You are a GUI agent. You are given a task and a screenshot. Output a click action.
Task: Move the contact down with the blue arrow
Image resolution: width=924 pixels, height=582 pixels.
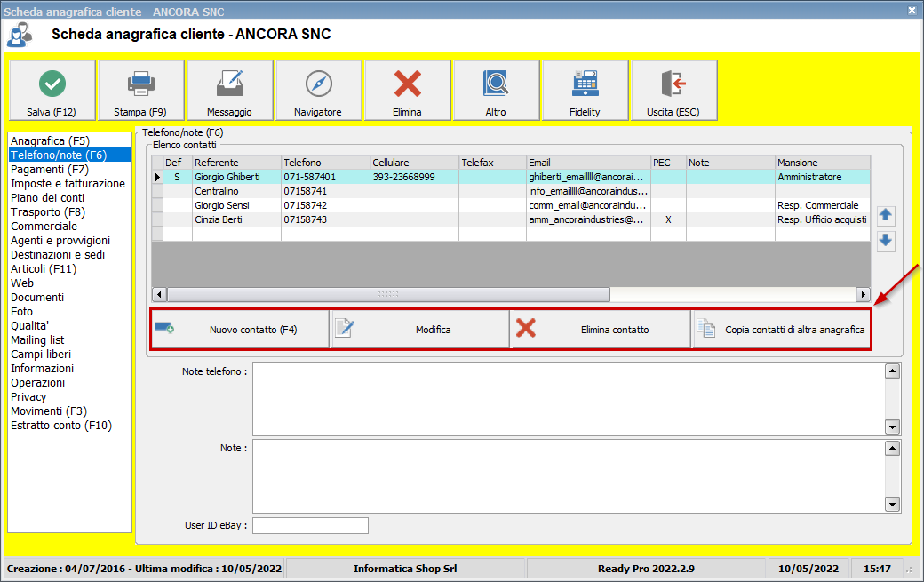886,241
